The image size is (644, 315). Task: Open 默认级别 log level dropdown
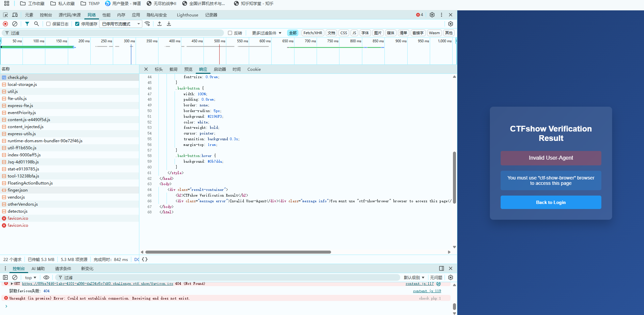pos(414,277)
